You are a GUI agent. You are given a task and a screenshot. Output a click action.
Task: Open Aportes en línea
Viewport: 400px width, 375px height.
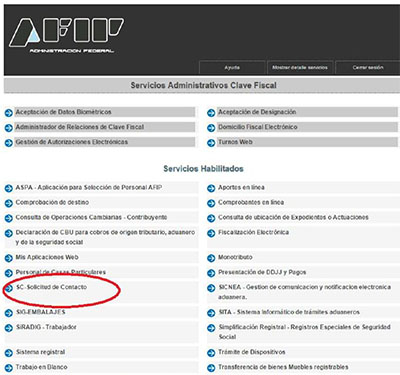(241, 187)
